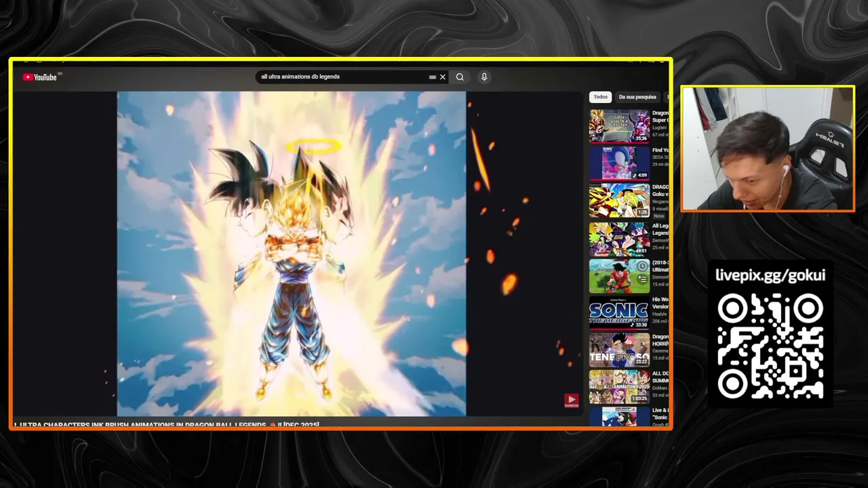Image resolution: width=868 pixels, height=488 pixels.
Task: Add Goku grass-field video to Watch Later
Action: point(642,266)
